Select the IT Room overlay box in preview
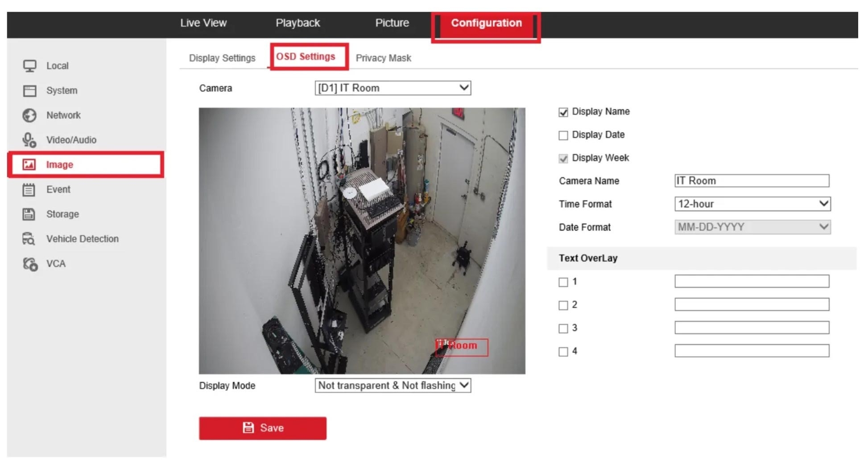The height and width of the screenshot is (467, 868). pyautogui.click(x=462, y=347)
